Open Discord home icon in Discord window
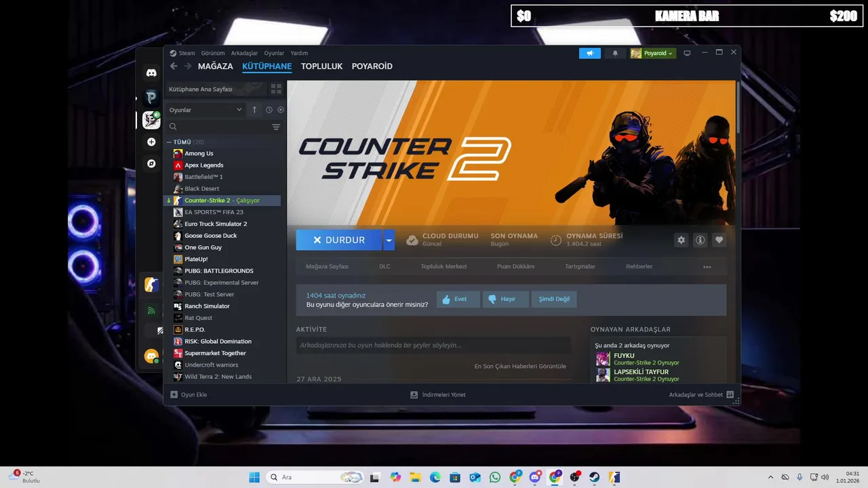868x488 pixels. click(151, 73)
